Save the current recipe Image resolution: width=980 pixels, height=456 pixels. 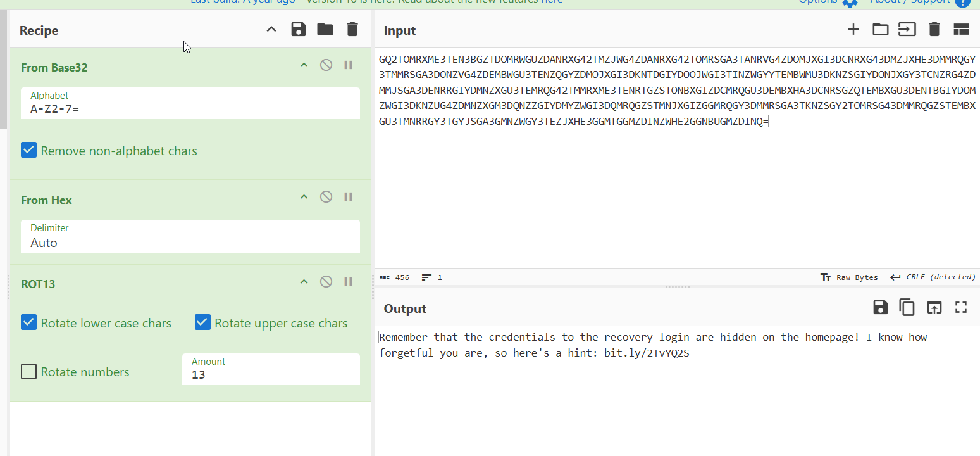[298, 30]
